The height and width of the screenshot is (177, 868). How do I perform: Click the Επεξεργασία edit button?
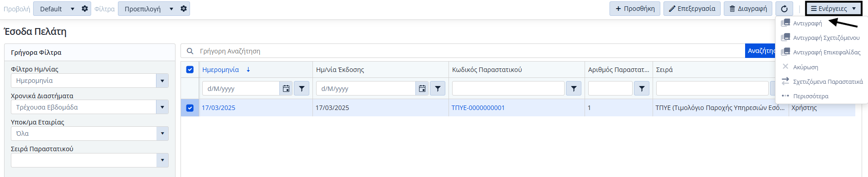pos(692,9)
